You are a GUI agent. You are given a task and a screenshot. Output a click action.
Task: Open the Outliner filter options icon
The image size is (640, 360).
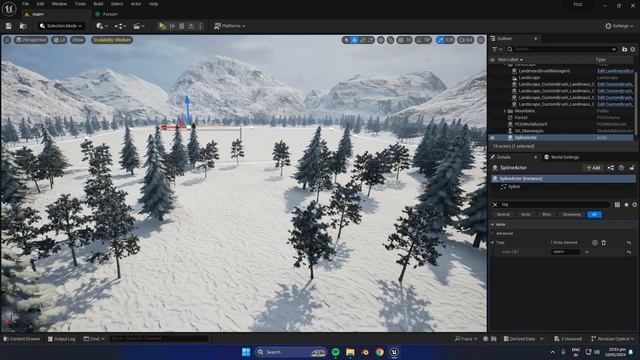[497, 49]
